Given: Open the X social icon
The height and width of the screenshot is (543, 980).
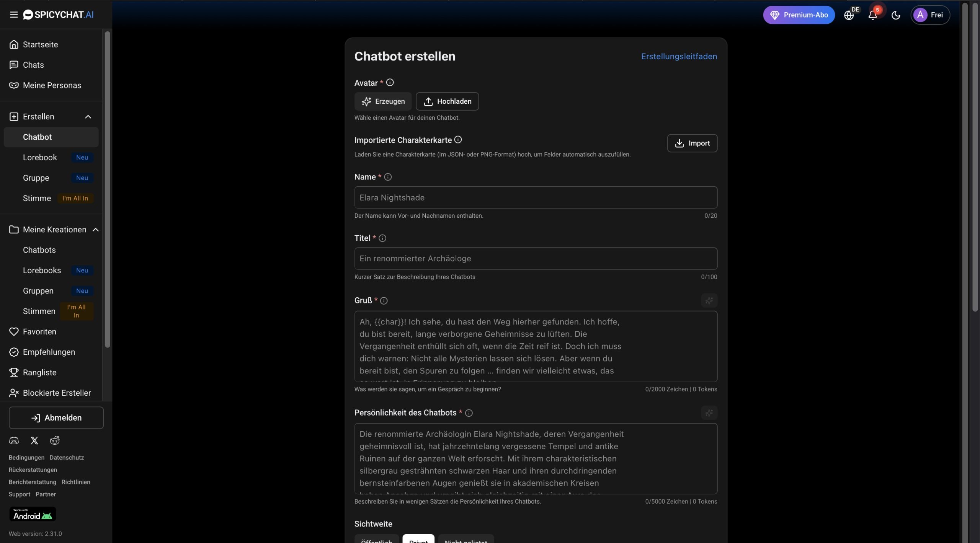Looking at the screenshot, I should (34, 440).
